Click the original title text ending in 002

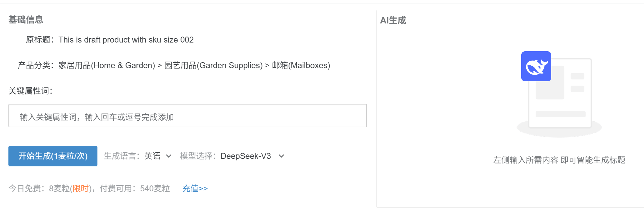(x=126, y=40)
